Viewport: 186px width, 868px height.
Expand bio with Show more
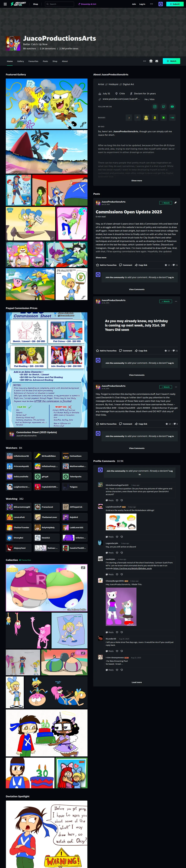(137, 181)
